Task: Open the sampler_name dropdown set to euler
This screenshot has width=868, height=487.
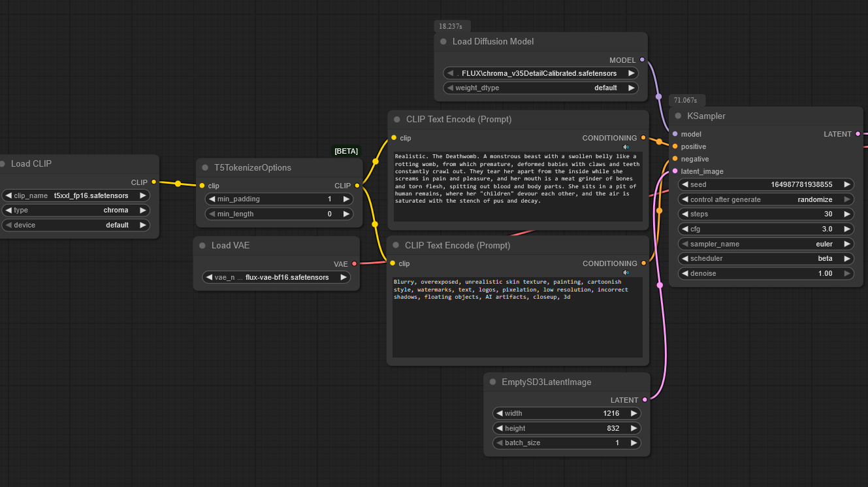Action: [766, 244]
